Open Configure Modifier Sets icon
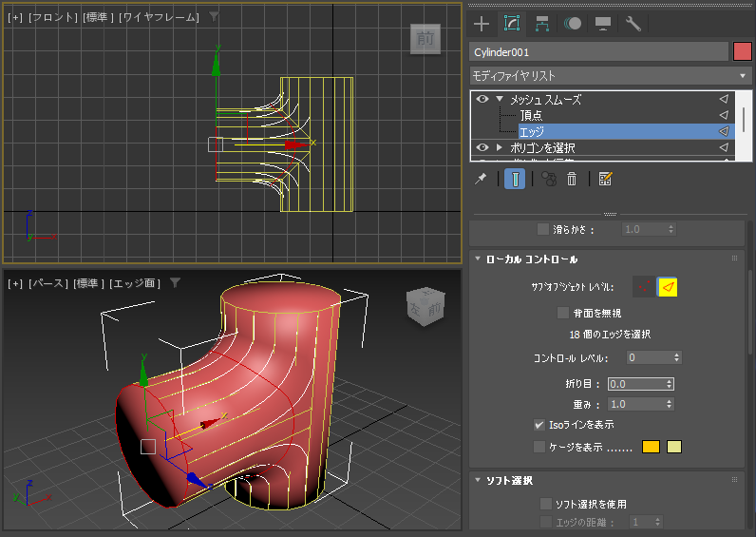Screen dimensions: 756x537 point(605,179)
